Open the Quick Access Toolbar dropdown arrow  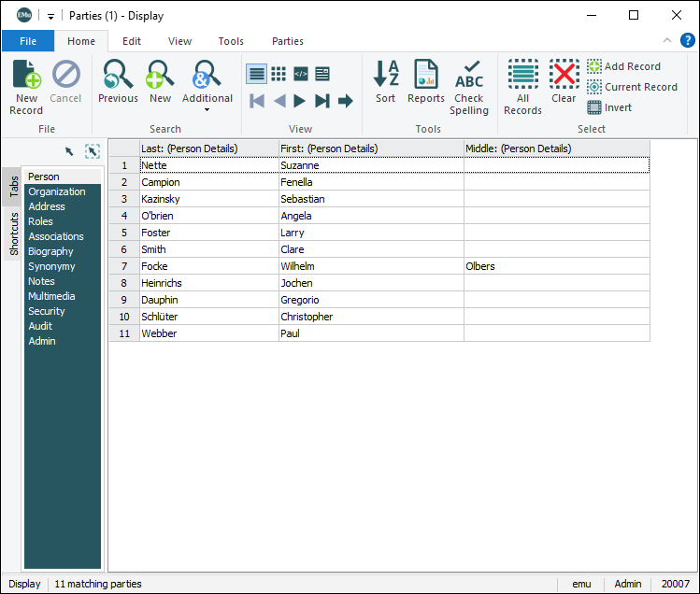pyautogui.click(x=50, y=16)
